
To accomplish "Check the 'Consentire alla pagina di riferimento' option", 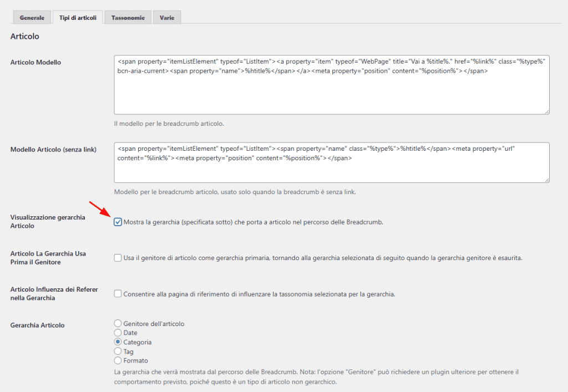I will [118, 293].
